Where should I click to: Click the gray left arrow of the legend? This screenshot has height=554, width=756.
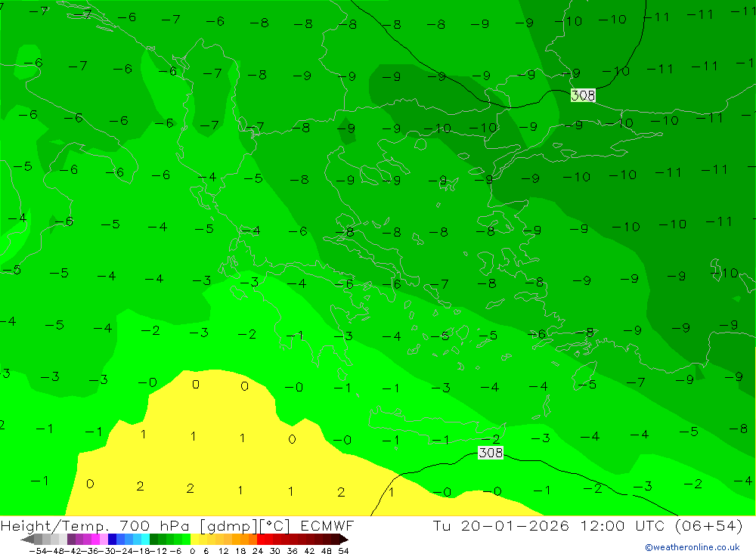[x=27, y=540]
